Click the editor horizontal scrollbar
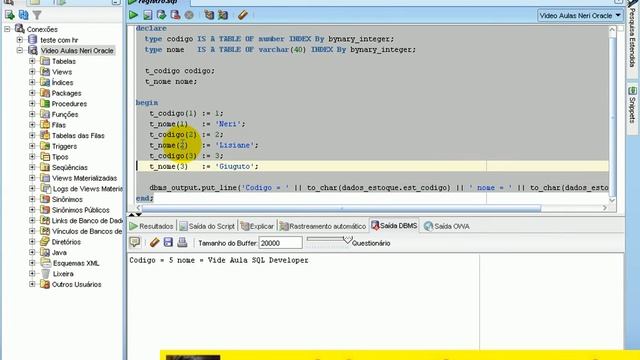Image resolution: width=640 pixels, height=360 pixels. click(x=341, y=208)
